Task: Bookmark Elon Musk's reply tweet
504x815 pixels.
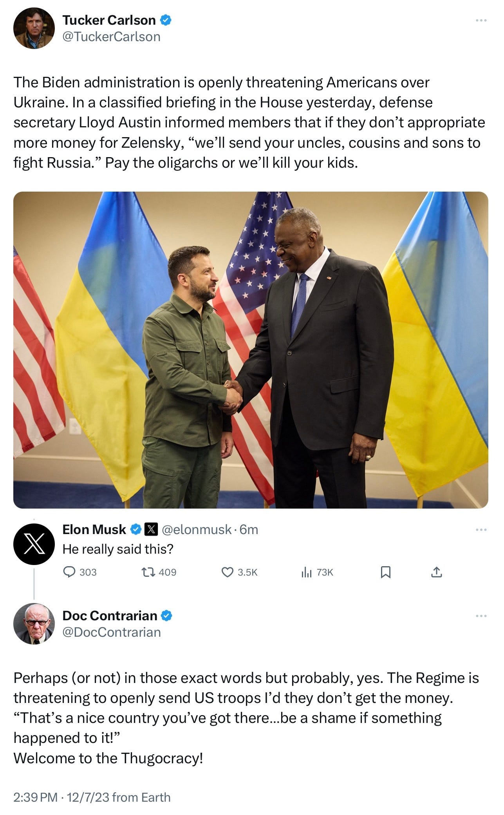Action: [x=385, y=572]
